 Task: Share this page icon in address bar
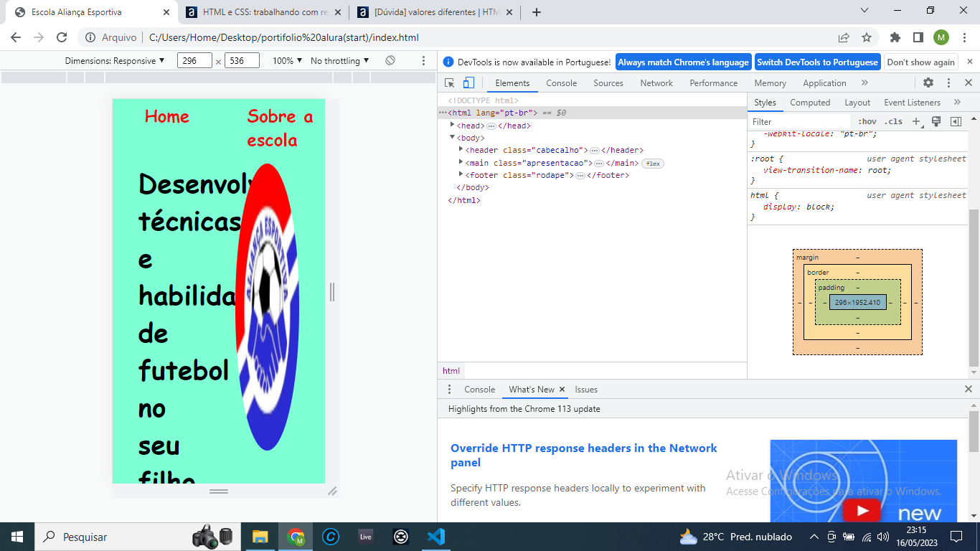pyautogui.click(x=844, y=37)
